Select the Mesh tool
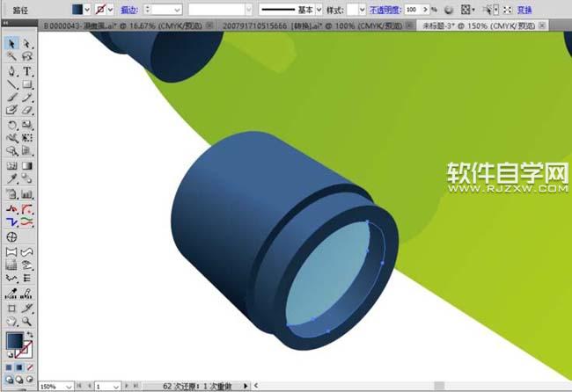This screenshot has height=392, width=572. (11, 166)
